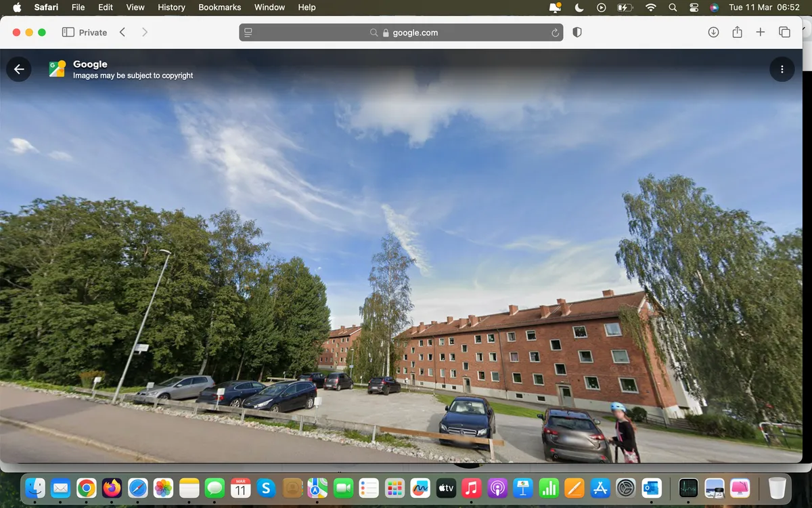Screen dimensions: 812x508
Task: Click the Safari sidebar toggle icon
Action: click(68, 33)
